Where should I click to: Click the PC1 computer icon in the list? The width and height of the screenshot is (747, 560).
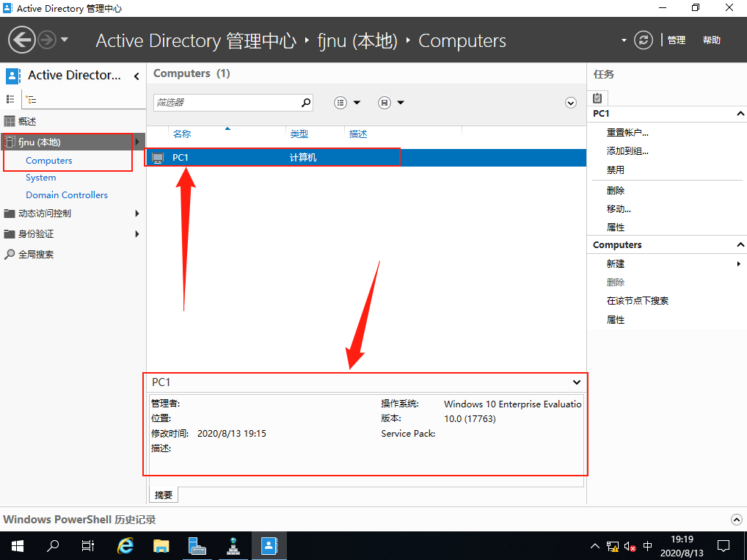click(x=158, y=158)
